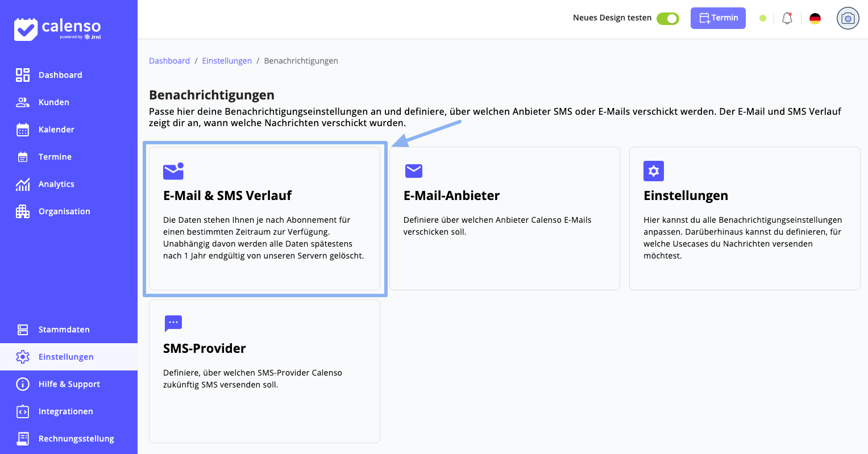This screenshot has height=454, width=868.
Task: Click the Benachrichtigungen breadcrumb text
Action: [301, 61]
